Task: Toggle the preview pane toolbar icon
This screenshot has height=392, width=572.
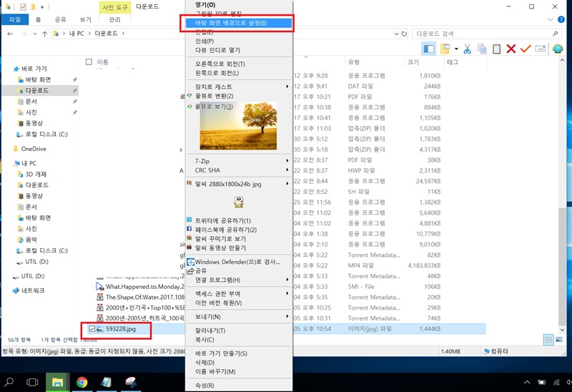Action: click(x=428, y=49)
